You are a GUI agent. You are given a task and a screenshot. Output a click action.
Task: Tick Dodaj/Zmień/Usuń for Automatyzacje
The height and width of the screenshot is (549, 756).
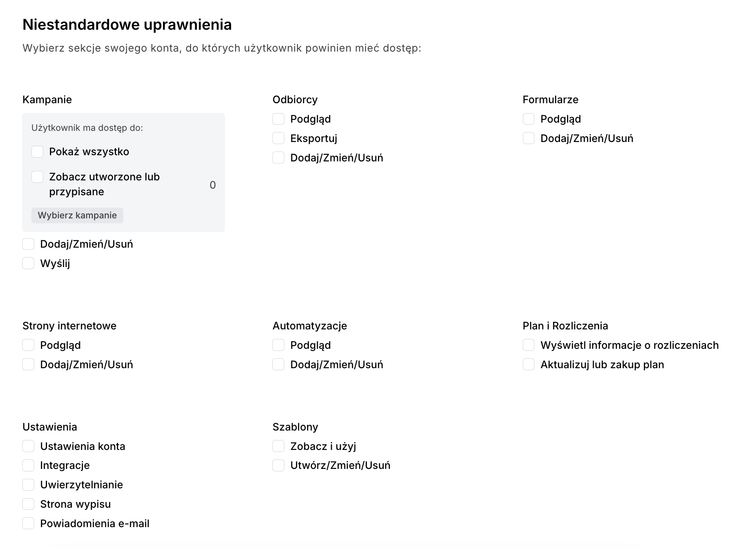point(279,364)
